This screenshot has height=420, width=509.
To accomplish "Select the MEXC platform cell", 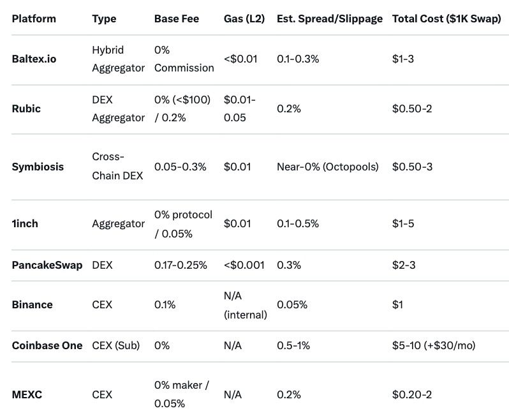I will point(27,394).
